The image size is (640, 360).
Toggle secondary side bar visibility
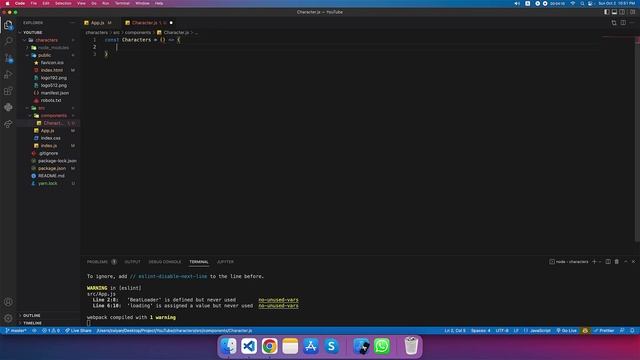point(622,12)
